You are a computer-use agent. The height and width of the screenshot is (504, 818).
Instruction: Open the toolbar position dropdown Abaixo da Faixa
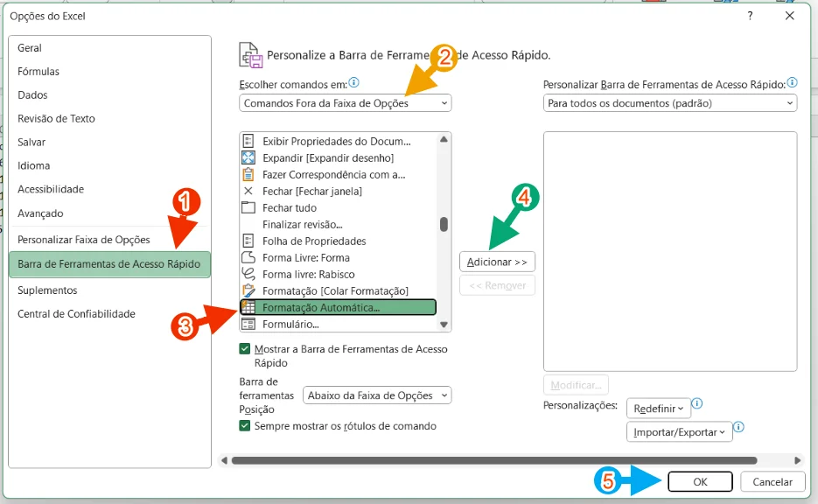(377, 395)
